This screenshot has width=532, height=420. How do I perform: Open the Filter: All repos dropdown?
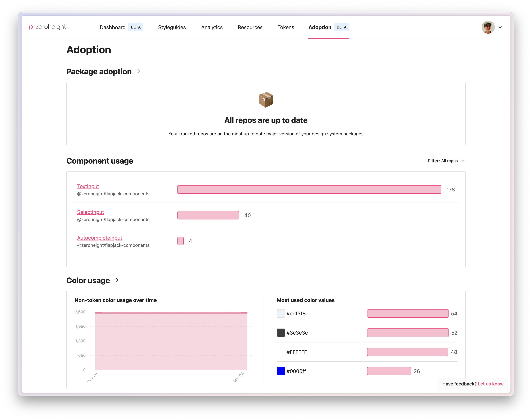[x=443, y=161]
